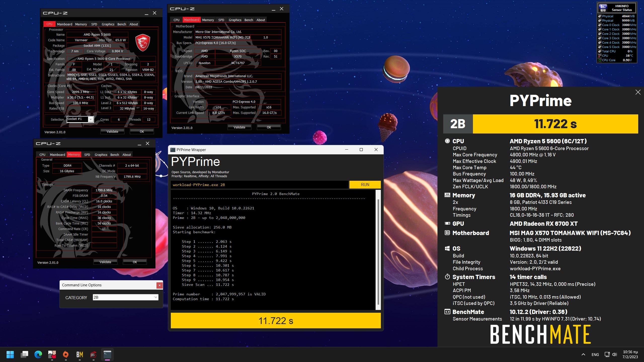The height and width of the screenshot is (362, 644).
Task: Click the Core 0 Clock row in HWiNFO
Action: pyautogui.click(x=617, y=25)
